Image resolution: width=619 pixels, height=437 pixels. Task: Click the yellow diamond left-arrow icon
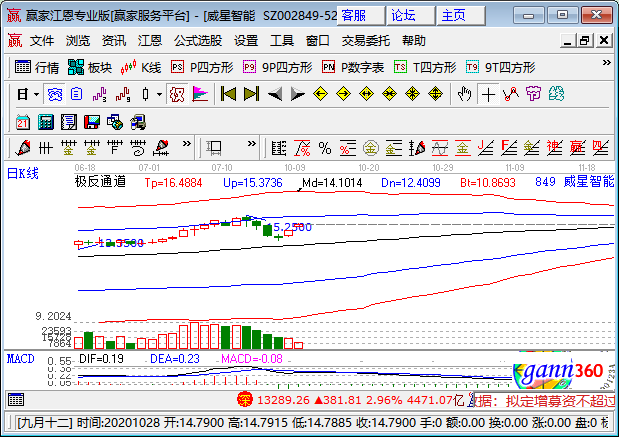320,94
